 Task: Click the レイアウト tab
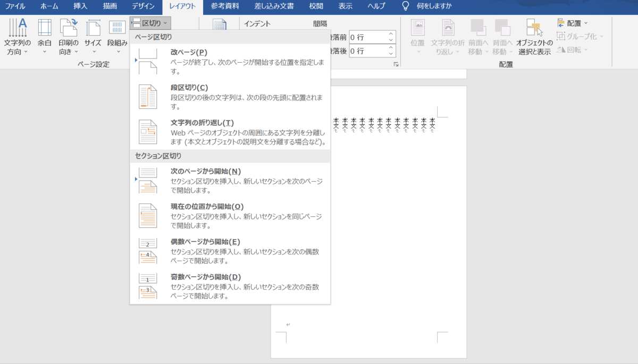[x=182, y=6]
